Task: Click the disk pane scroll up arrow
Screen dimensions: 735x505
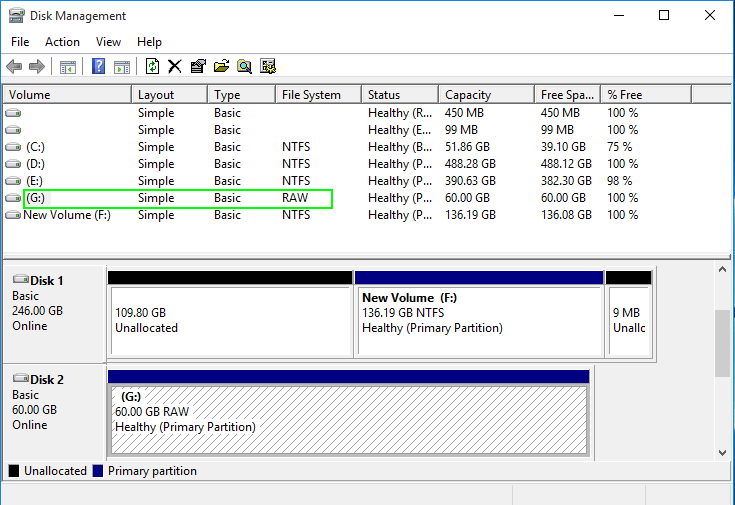Action: pyautogui.click(x=722, y=270)
